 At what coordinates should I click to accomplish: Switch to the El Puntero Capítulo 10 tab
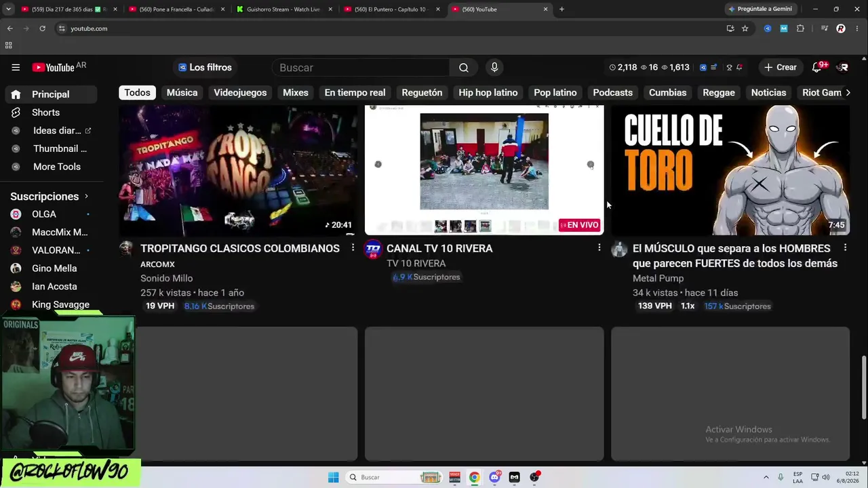click(392, 9)
